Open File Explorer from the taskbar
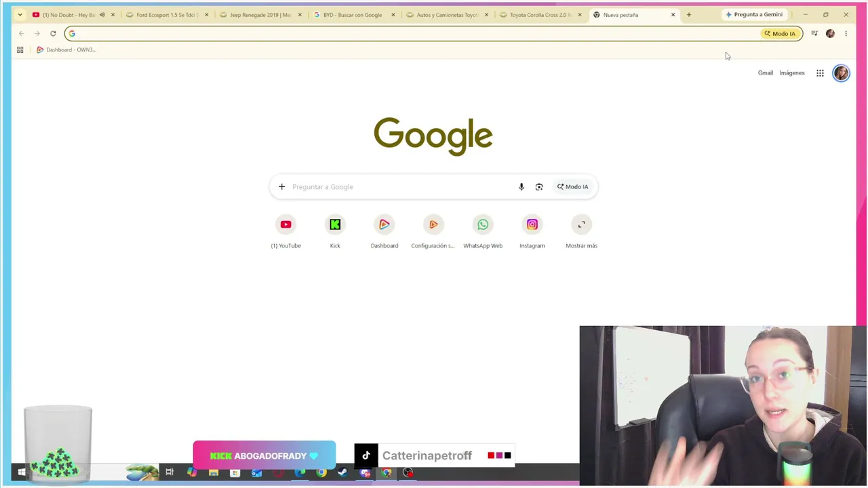Screen dimensions: 868x488 pyautogui.click(x=214, y=472)
